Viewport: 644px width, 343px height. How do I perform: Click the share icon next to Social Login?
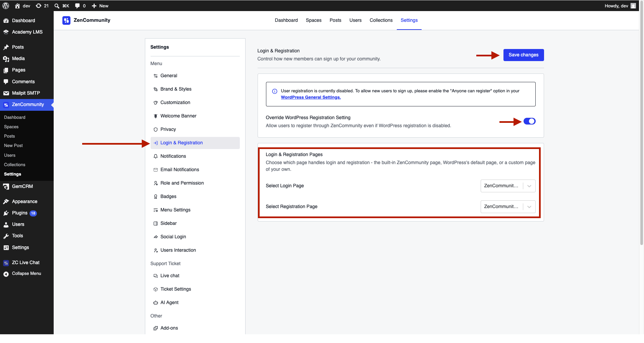156,237
